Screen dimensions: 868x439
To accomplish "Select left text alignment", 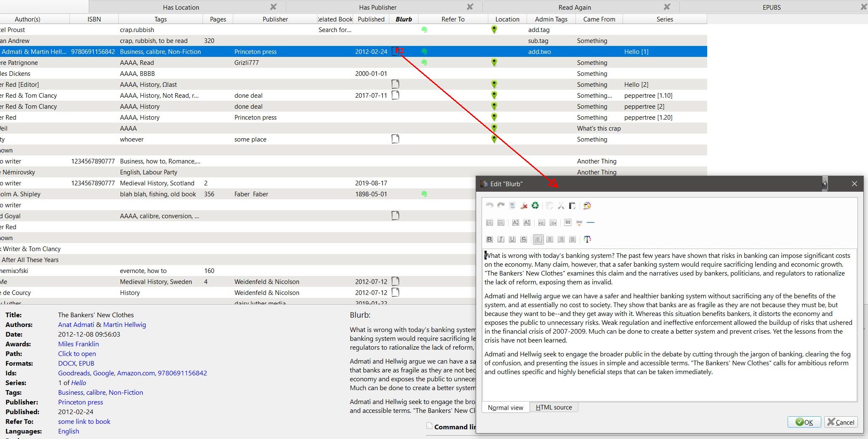I will [538, 239].
